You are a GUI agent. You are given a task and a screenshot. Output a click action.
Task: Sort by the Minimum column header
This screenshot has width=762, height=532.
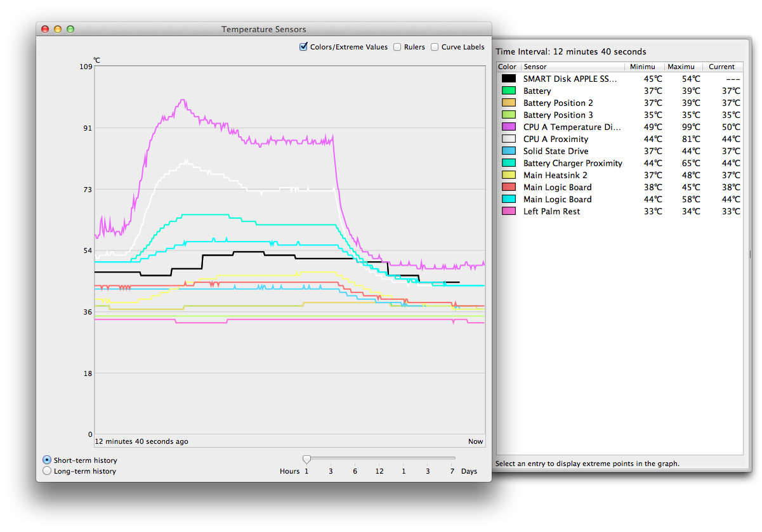point(644,67)
